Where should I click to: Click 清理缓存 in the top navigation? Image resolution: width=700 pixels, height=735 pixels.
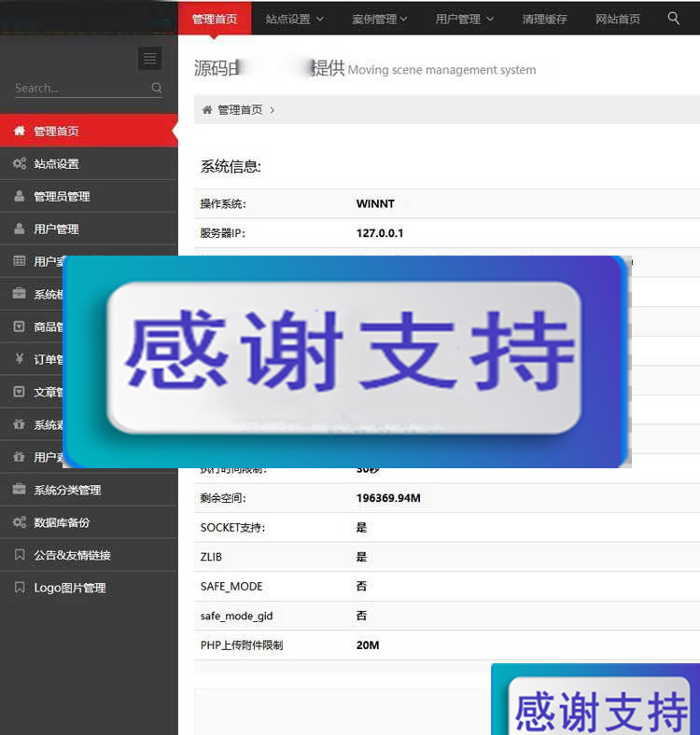tap(545, 19)
